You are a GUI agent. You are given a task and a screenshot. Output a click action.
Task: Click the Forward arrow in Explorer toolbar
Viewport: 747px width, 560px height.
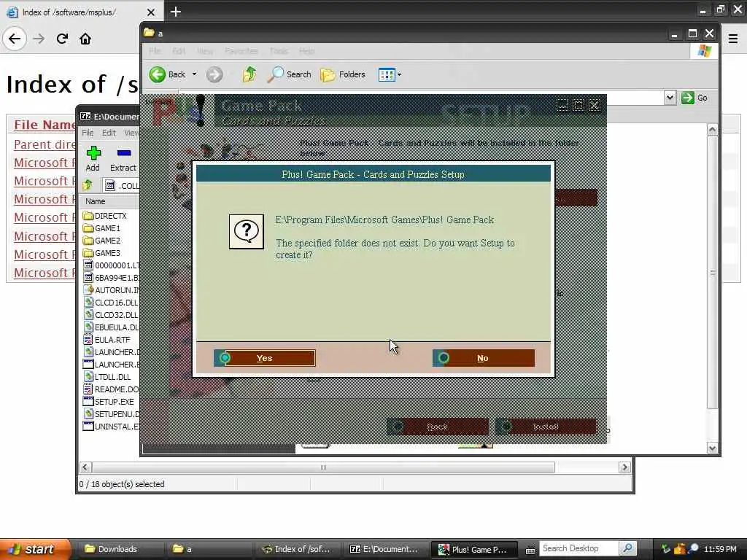tap(214, 74)
